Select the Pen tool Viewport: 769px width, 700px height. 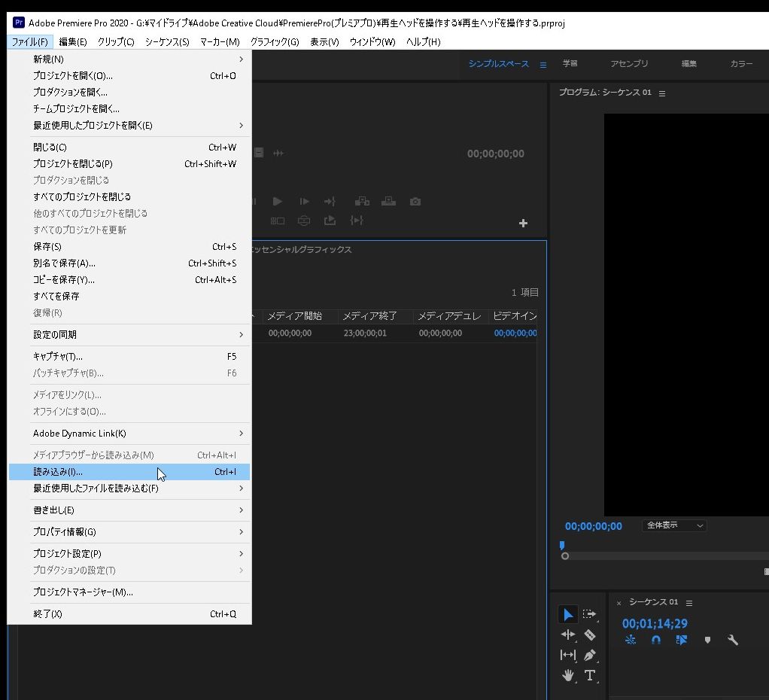(590, 656)
